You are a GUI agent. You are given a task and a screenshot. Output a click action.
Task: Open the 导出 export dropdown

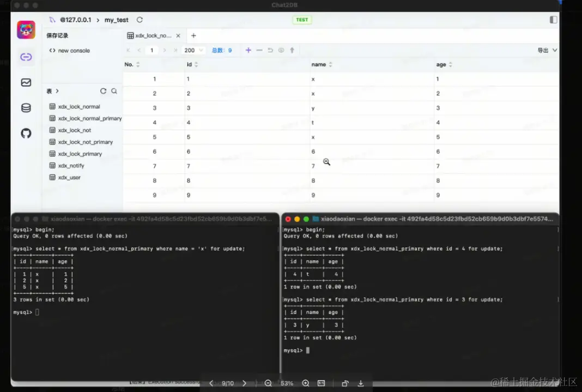coord(547,50)
